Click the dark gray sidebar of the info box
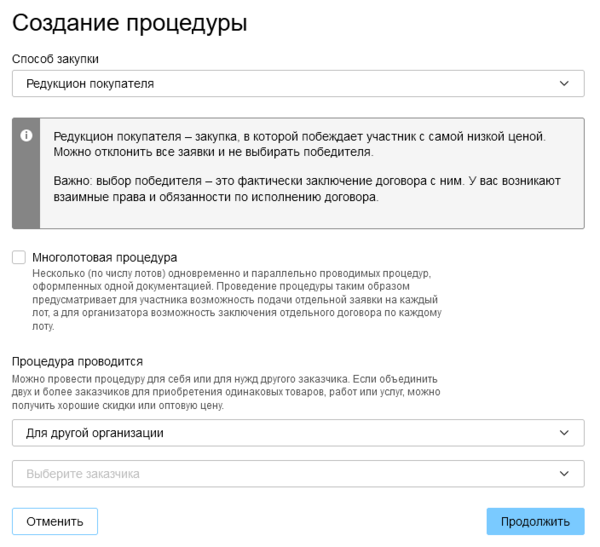The image size is (600, 547). (26, 190)
